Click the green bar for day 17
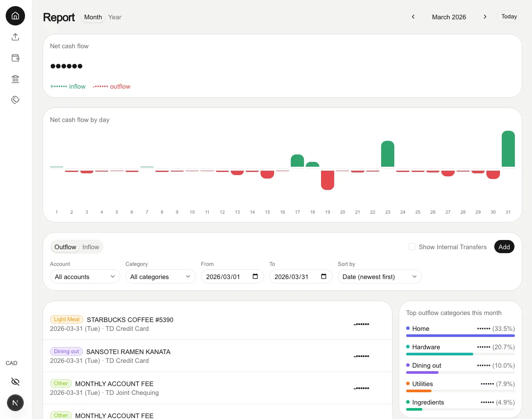 coord(297,161)
